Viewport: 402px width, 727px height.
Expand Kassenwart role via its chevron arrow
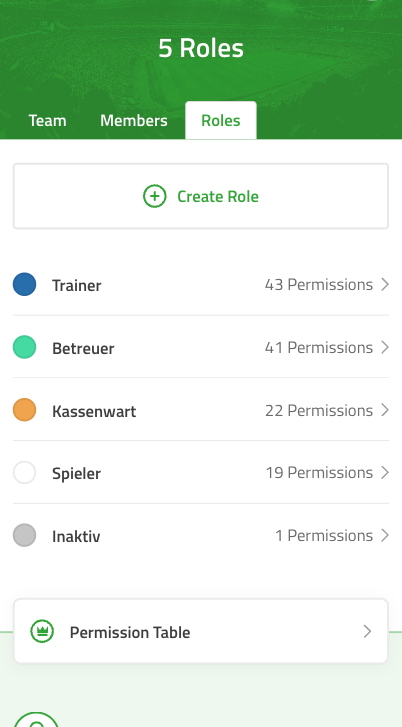coord(385,410)
